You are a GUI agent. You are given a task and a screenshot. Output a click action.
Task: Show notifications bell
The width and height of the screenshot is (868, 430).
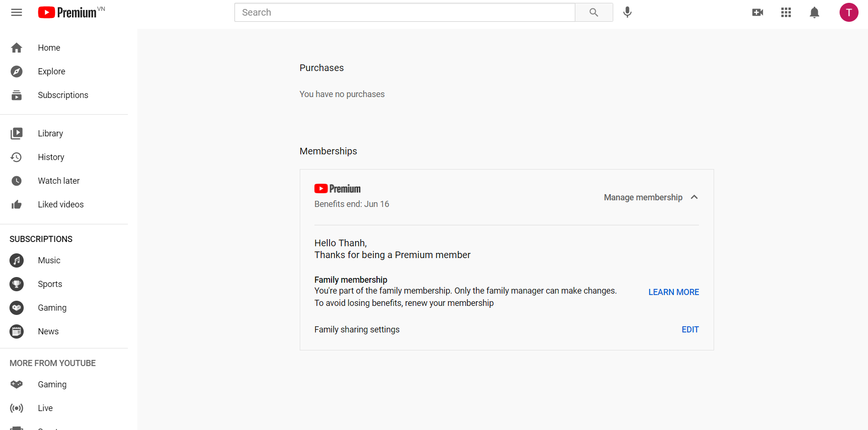pos(814,12)
